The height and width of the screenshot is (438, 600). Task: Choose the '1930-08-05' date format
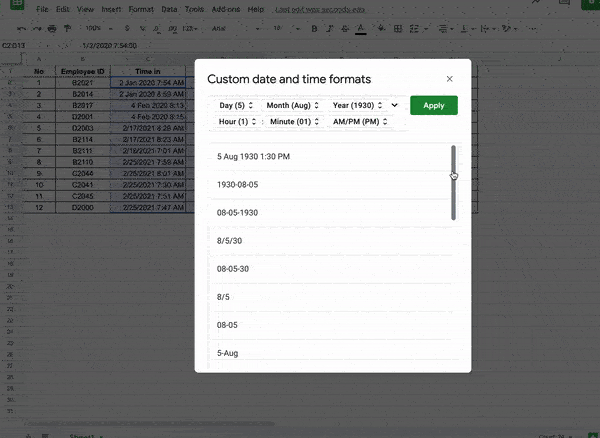pyautogui.click(x=238, y=185)
